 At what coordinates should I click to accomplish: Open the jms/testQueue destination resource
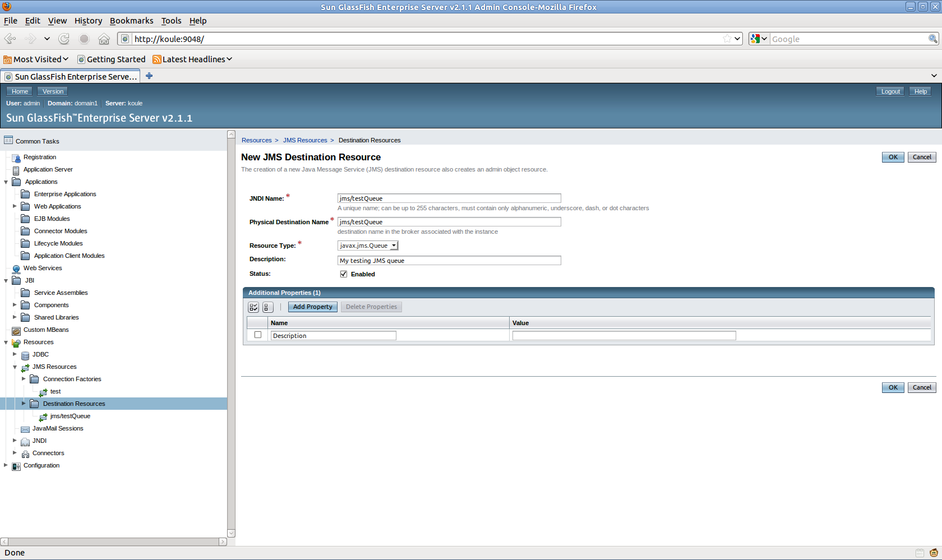click(x=70, y=416)
